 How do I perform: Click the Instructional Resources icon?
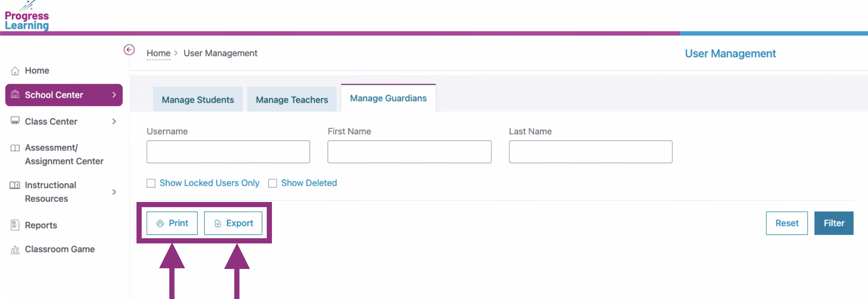click(15, 185)
